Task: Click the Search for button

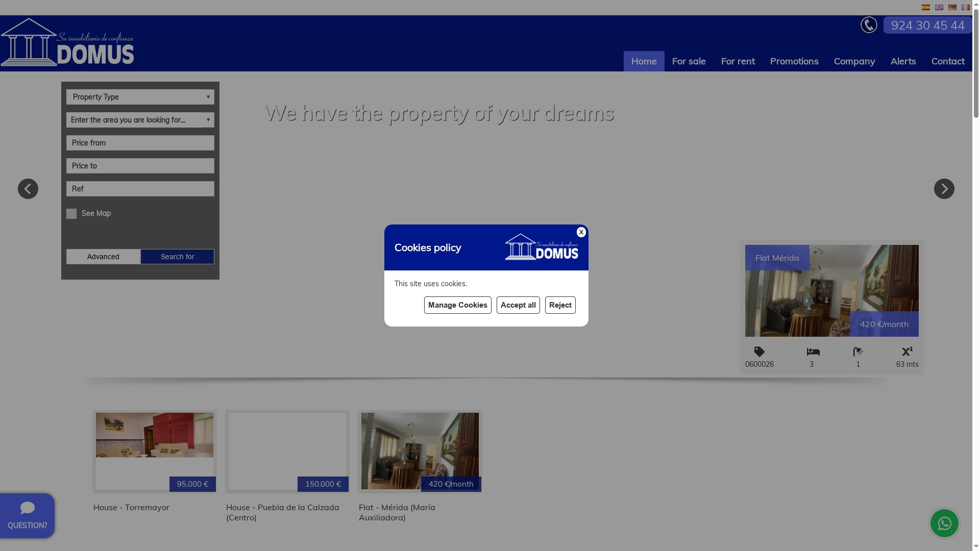Action: click(177, 257)
